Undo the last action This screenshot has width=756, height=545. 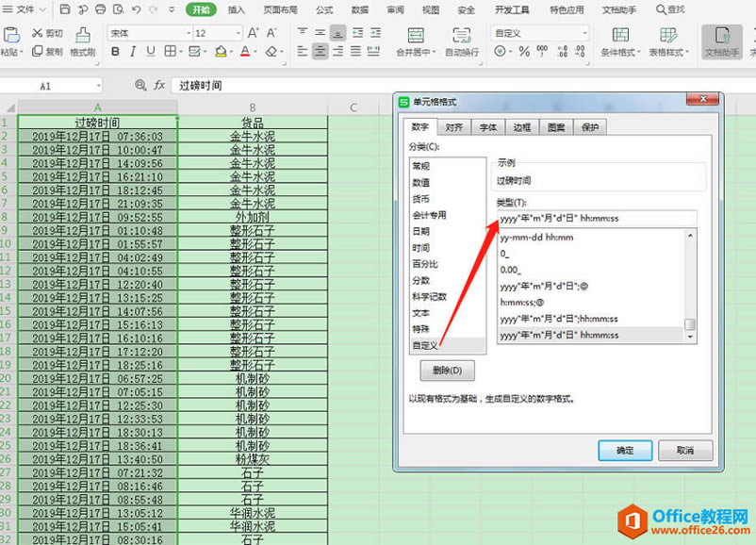click(x=136, y=9)
